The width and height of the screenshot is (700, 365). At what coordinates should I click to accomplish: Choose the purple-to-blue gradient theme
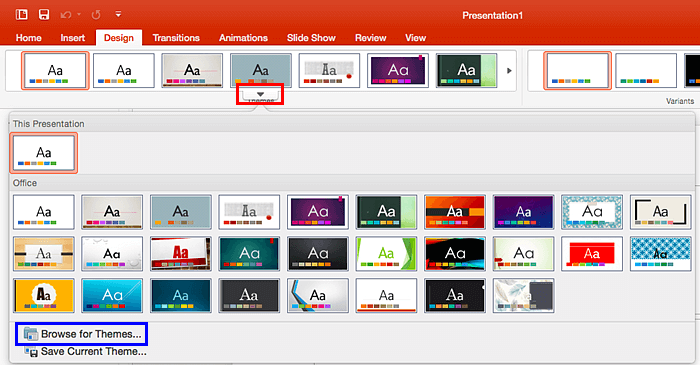(523, 212)
